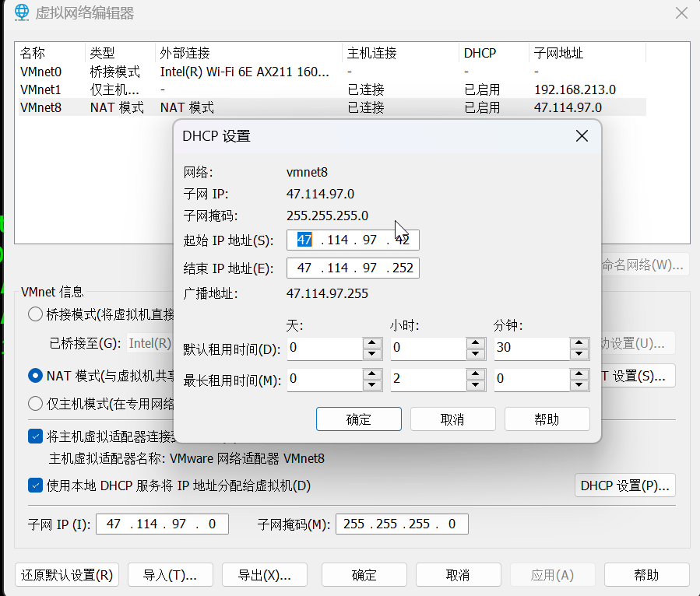Image resolution: width=700 pixels, height=596 pixels.
Task: Open DHCP 设置(P)... button
Action: (625, 485)
